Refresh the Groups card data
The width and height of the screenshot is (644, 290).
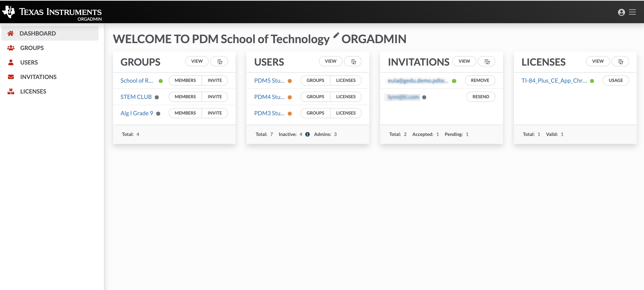coord(219,61)
